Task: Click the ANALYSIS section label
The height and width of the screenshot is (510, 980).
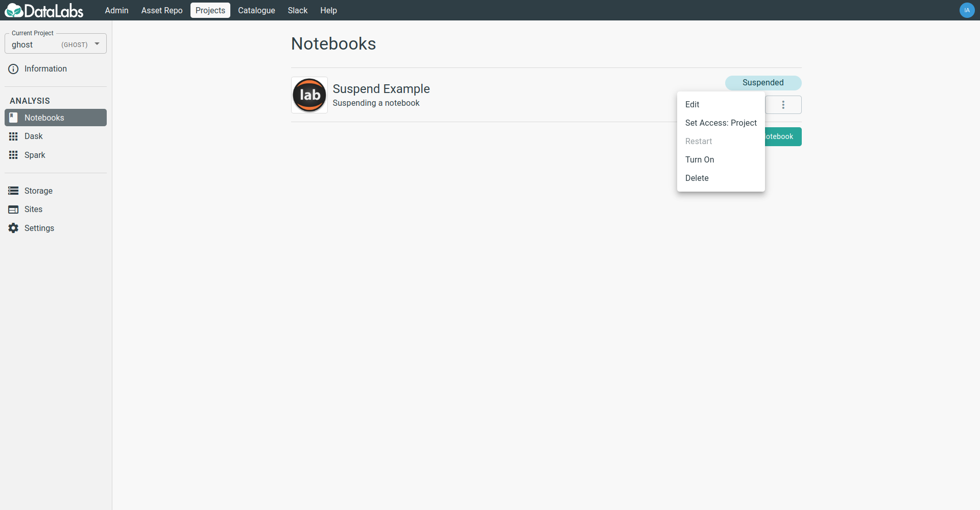Action: click(30, 101)
